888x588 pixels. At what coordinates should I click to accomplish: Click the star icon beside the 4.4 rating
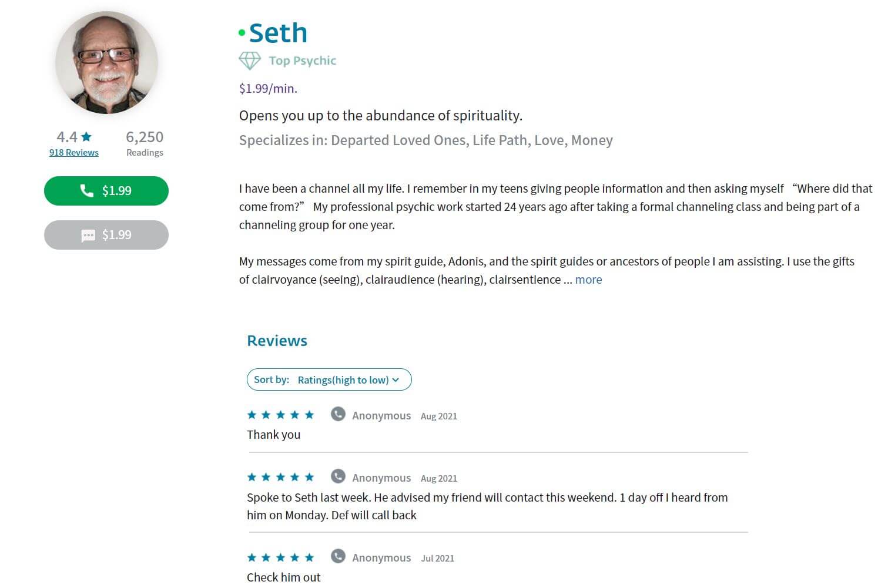tap(87, 136)
